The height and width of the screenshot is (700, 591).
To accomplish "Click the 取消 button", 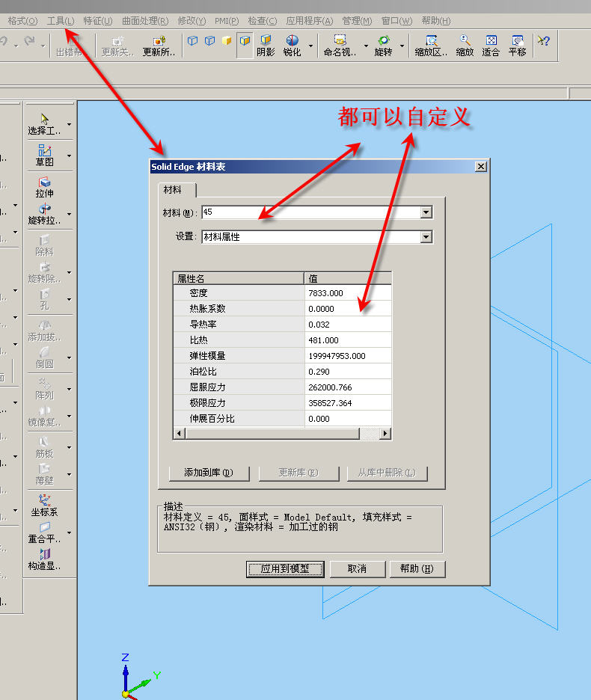I will click(358, 568).
